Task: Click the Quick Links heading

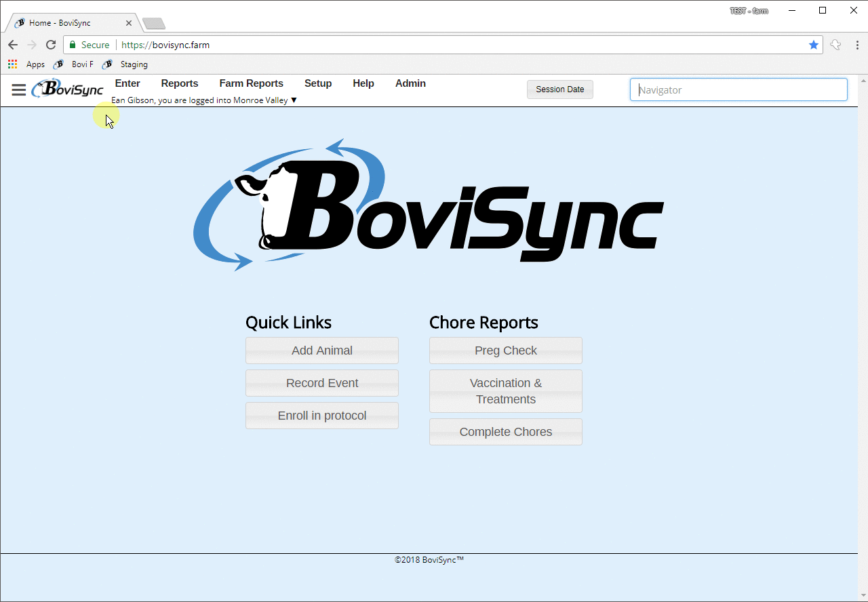Action: click(x=289, y=323)
